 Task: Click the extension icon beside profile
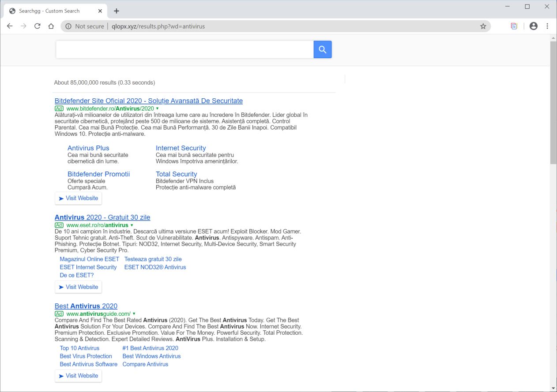point(514,26)
